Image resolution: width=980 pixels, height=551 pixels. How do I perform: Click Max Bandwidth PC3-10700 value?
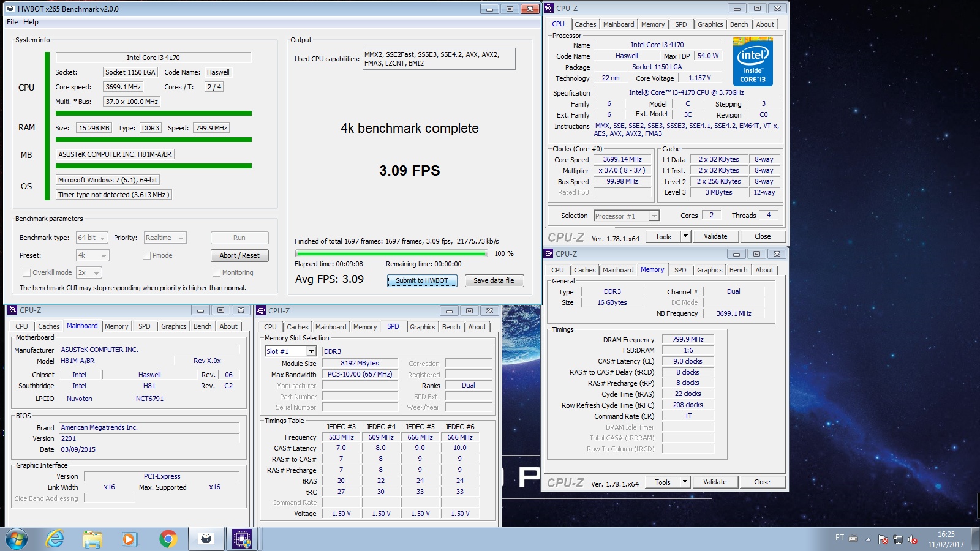coord(360,374)
